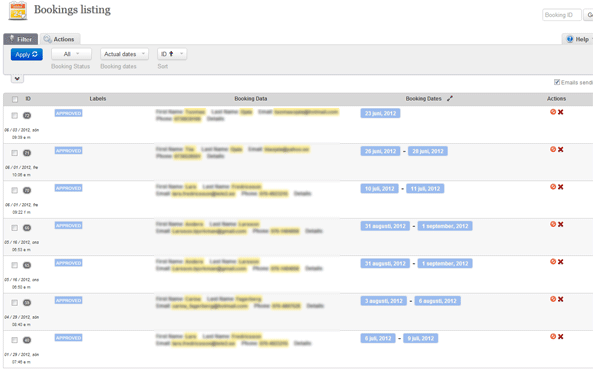Switch to the Filter tab
This screenshot has height=373, width=593.
pyautogui.click(x=21, y=39)
